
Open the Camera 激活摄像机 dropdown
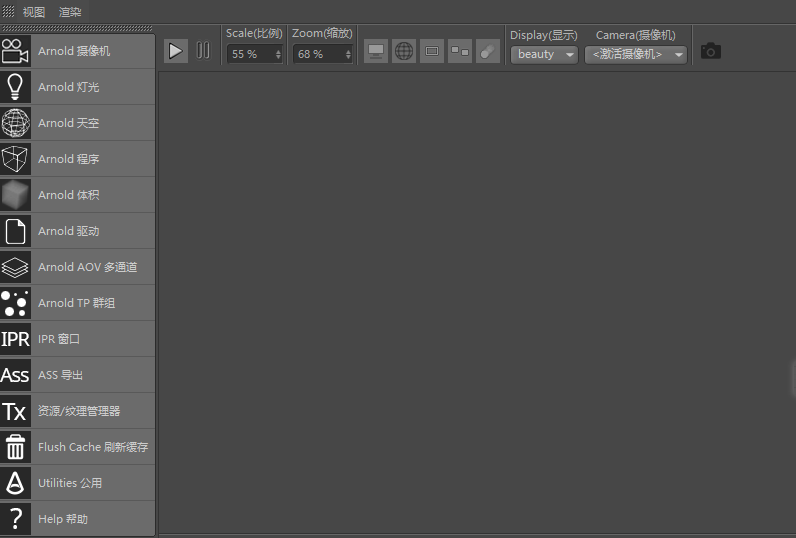click(x=636, y=54)
